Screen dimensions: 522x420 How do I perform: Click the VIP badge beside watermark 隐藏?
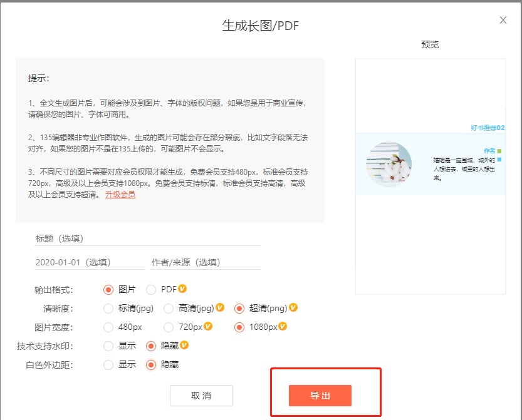pyautogui.click(x=184, y=345)
